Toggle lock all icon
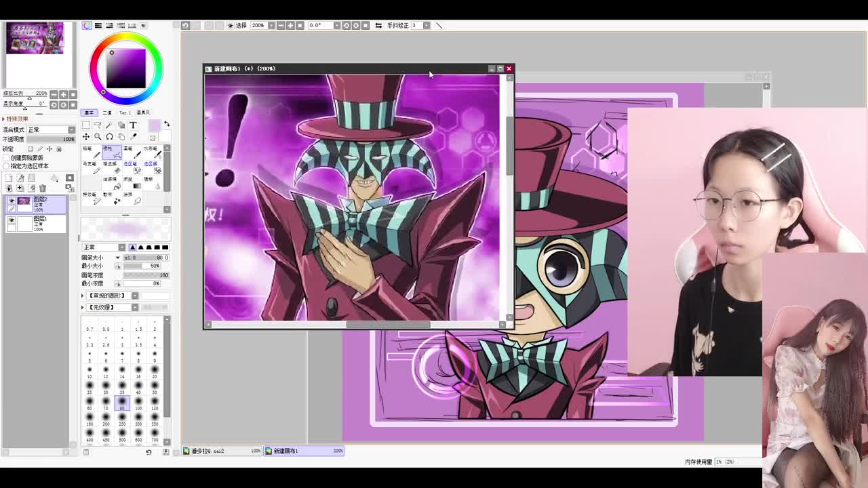Viewport: 868px width, 488px height. pyautogui.click(x=59, y=149)
